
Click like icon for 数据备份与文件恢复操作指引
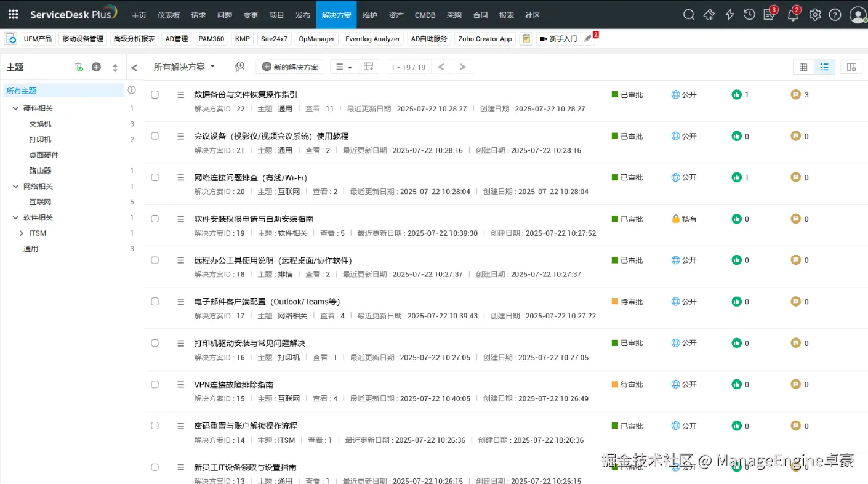(x=736, y=95)
